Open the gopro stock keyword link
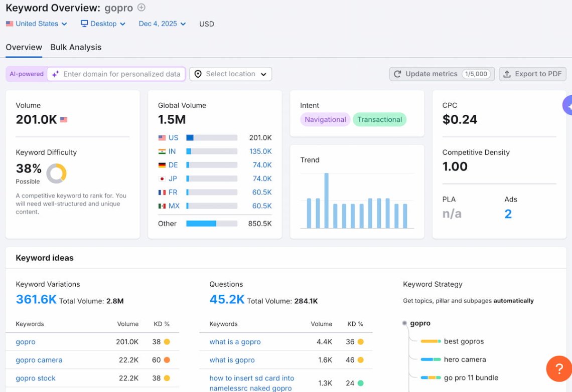The height and width of the screenshot is (392, 572). click(x=35, y=378)
